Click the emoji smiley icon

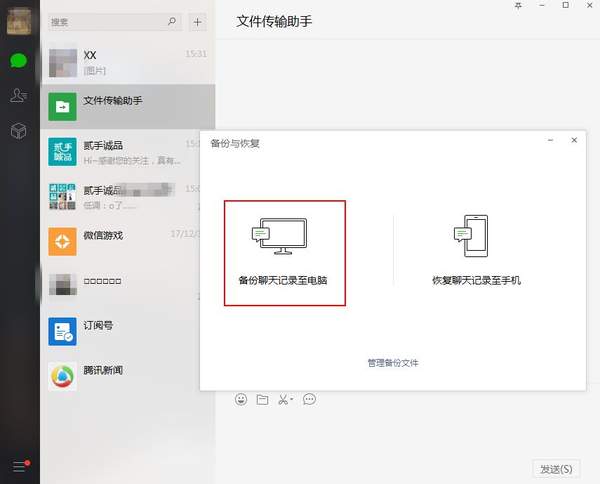click(x=241, y=400)
